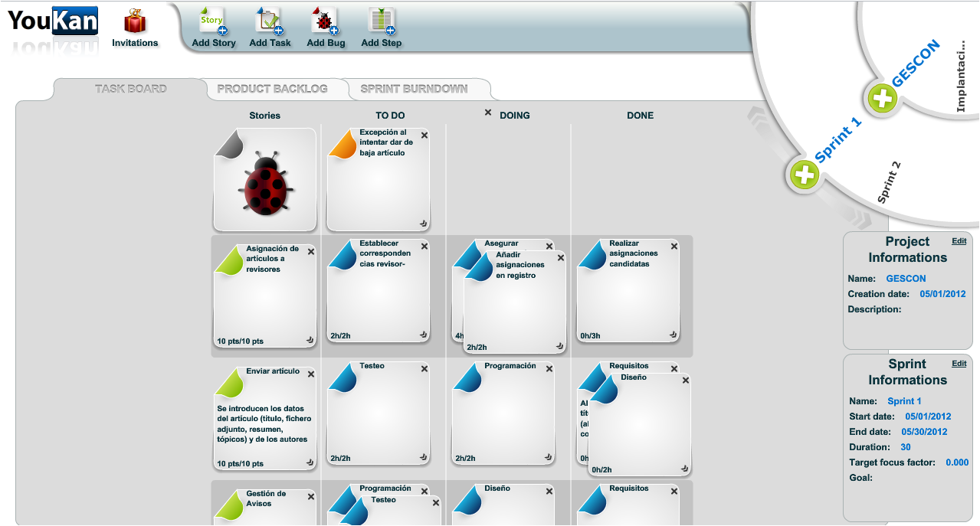This screenshot has width=980, height=526.
Task: Click the green plus next to Sprint 1
Action: click(x=805, y=175)
